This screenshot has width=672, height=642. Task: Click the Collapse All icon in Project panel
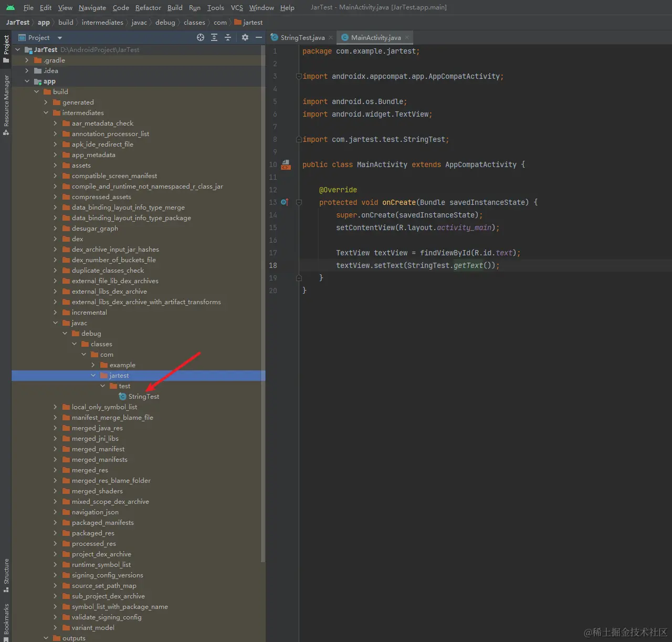pos(228,37)
